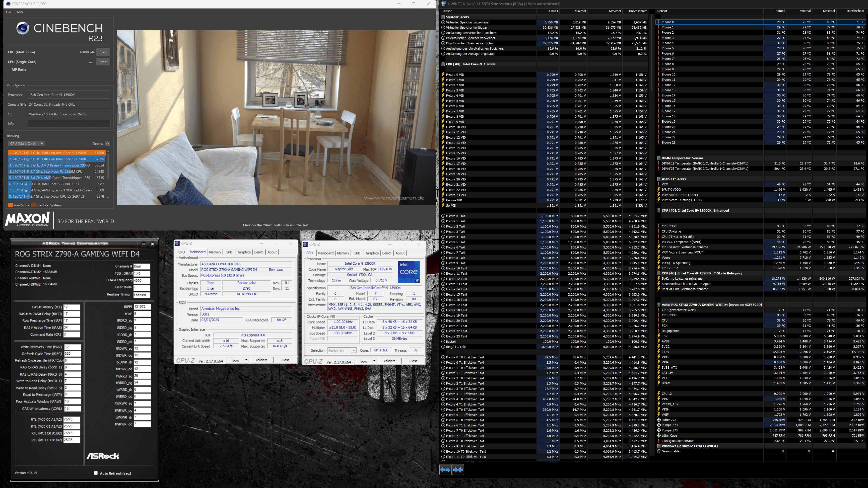Click the rendered room image in Cinebench
The width and height of the screenshot is (868, 488).
(x=276, y=118)
